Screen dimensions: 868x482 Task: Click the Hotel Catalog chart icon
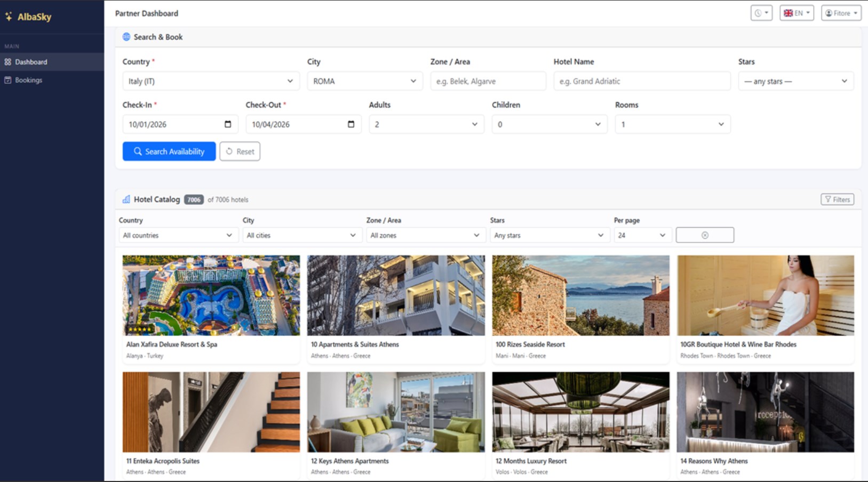126,199
